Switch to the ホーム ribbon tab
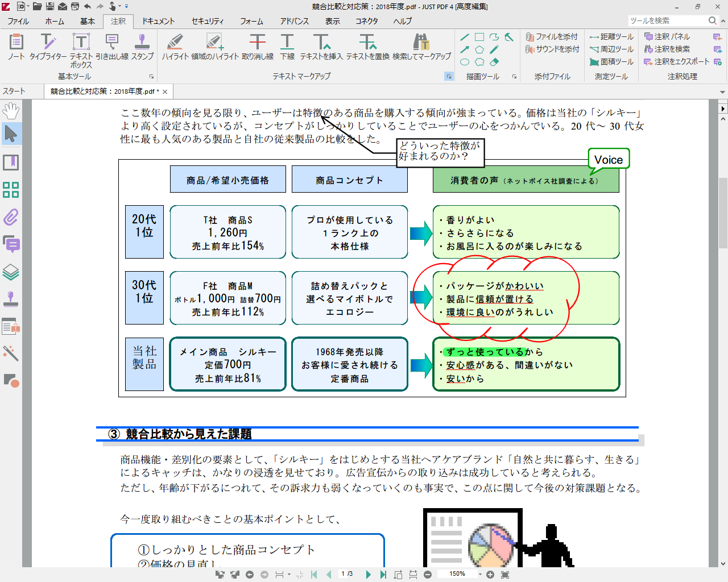This screenshot has height=582, width=728. point(55,21)
